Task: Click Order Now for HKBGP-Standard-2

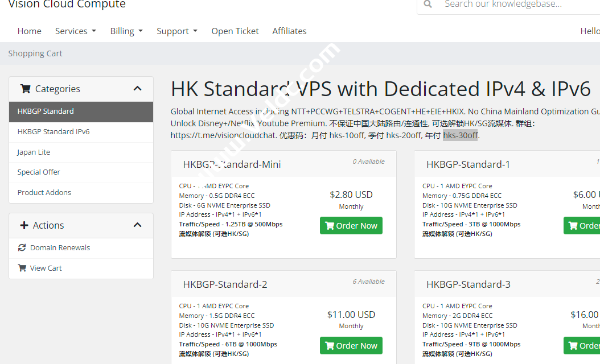Action: (x=351, y=345)
